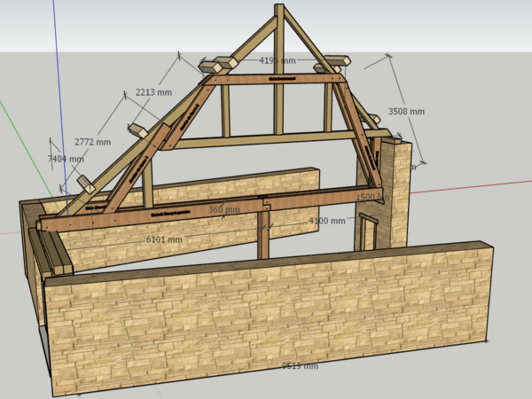The height and width of the screenshot is (399, 532).
Task: Select the red axis line at right
Action: click(x=479, y=186)
